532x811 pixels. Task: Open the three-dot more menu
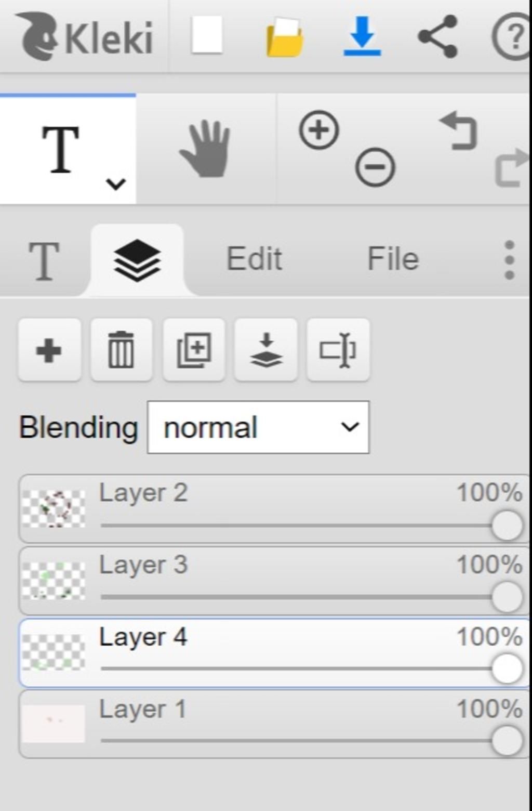tap(510, 259)
